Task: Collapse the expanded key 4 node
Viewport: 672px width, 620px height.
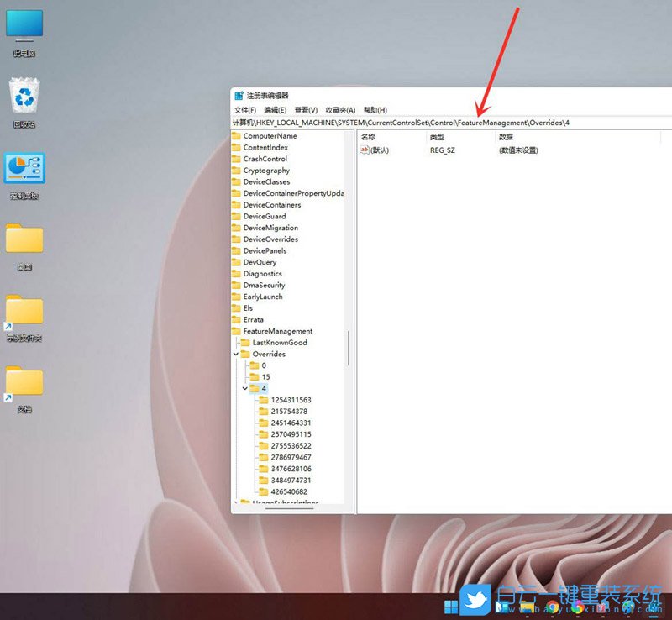Action: click(245, 389)
